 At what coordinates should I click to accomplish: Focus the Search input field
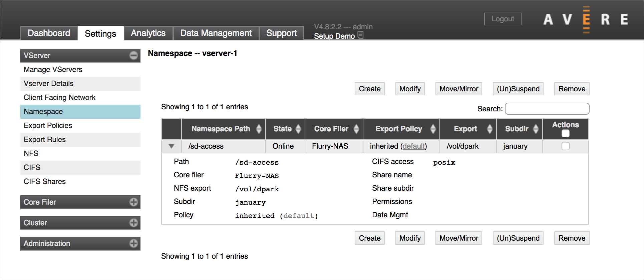[x=547, y=109]
